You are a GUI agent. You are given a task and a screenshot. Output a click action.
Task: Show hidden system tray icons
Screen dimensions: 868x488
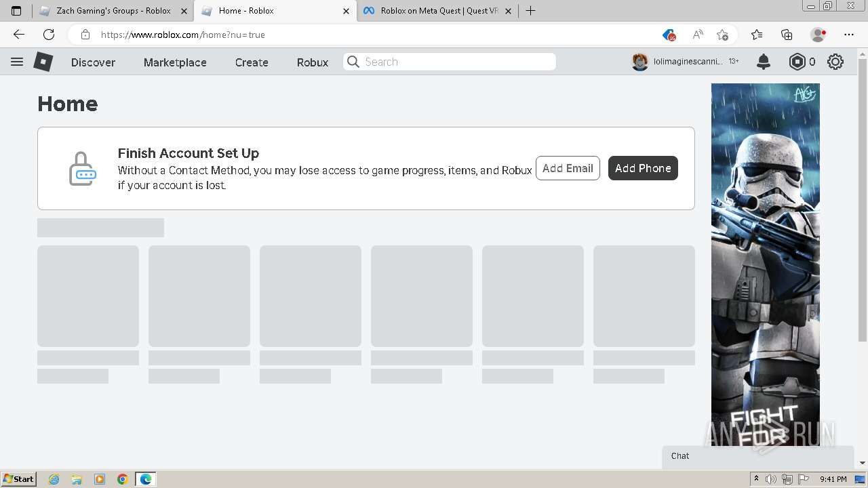click(x=757, y=479)
